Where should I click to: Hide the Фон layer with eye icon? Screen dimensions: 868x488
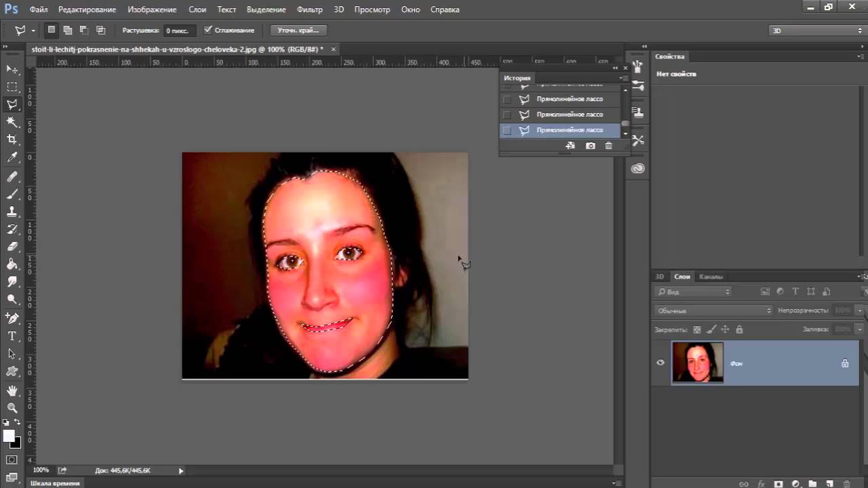[x=660, y=363]
